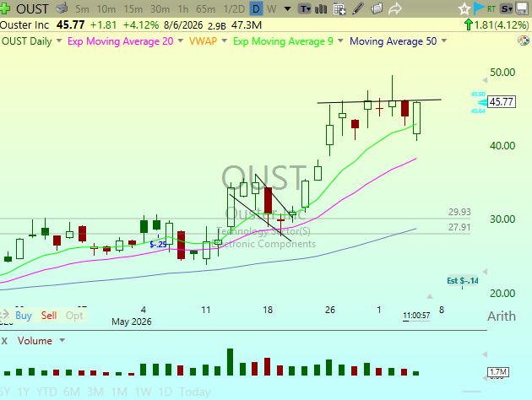
Task: Select the W weekly timeframe
Action: click(271, 9)
